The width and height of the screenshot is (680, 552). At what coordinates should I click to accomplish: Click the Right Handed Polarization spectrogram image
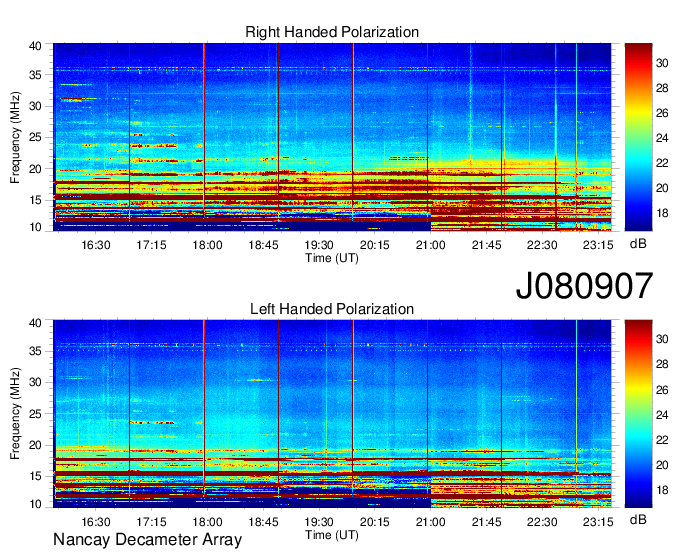pos(332,137)
